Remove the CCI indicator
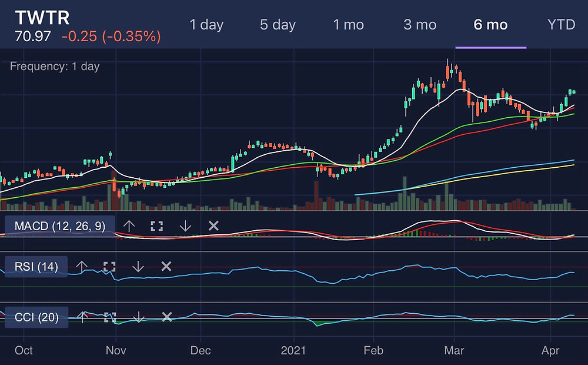Screen dimensions: 588x365 point(167,317)
